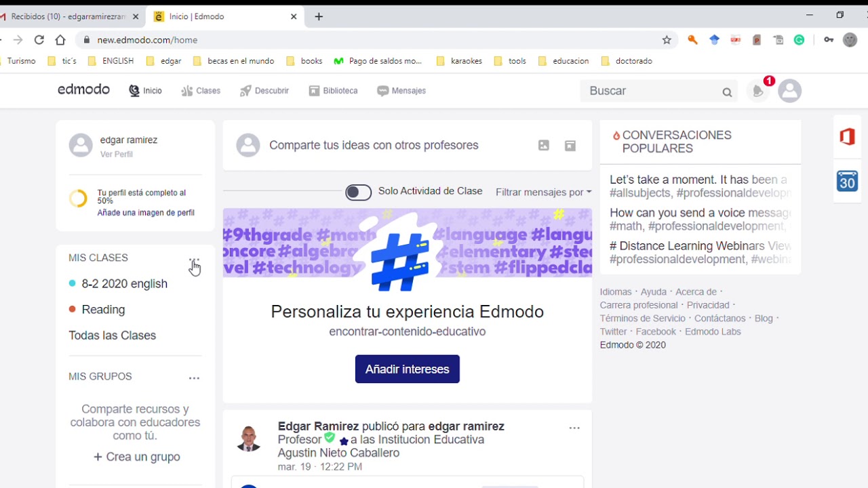Reload the page

coord(39,40)
